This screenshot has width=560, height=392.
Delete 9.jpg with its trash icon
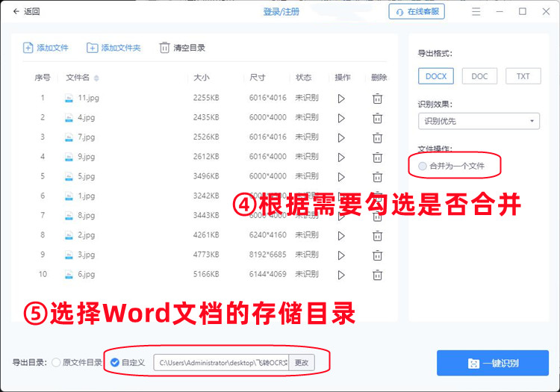click(378, 158)
